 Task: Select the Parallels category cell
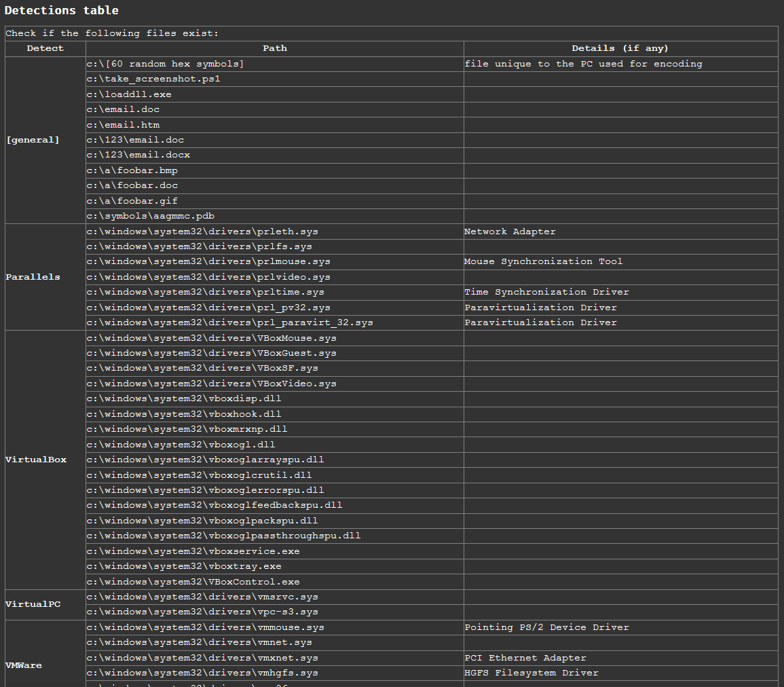33,277
